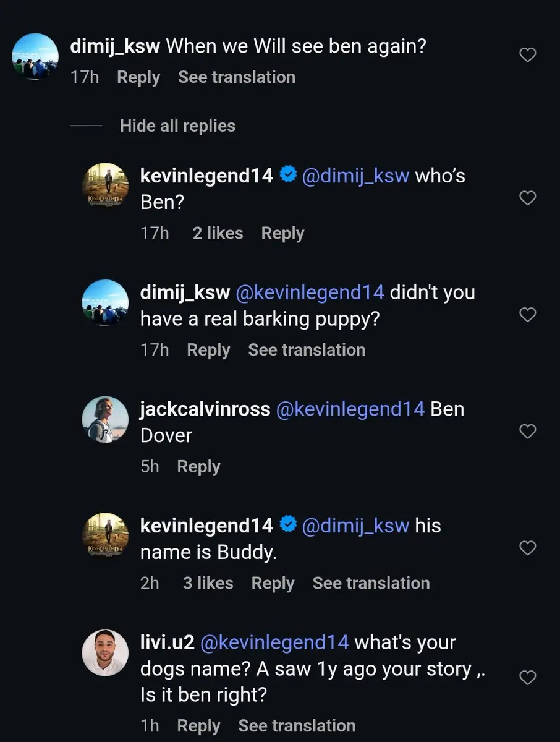Image resolution: width=560 pixels, height=742 pixels.
Task: See translation of the top comment
Action: (x=237, y=77)
